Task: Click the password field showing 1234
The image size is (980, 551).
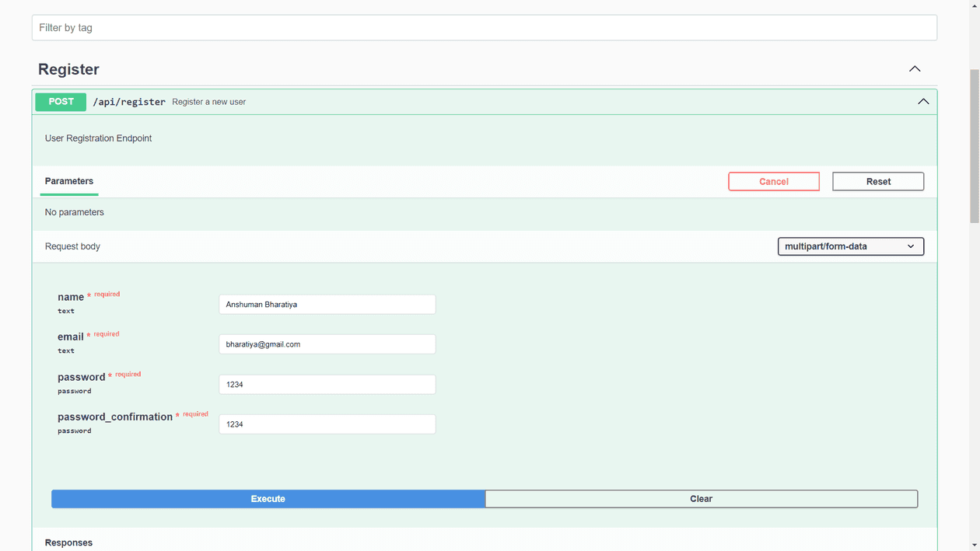Action: pyautogui.click(x=327, y=384)
